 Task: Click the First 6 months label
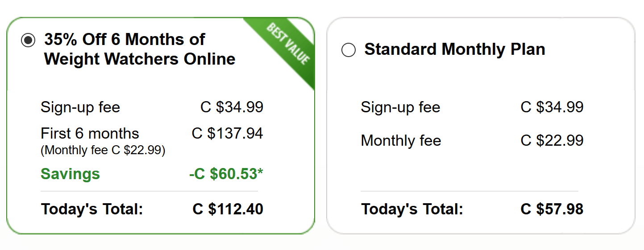(x=90, y=133)
